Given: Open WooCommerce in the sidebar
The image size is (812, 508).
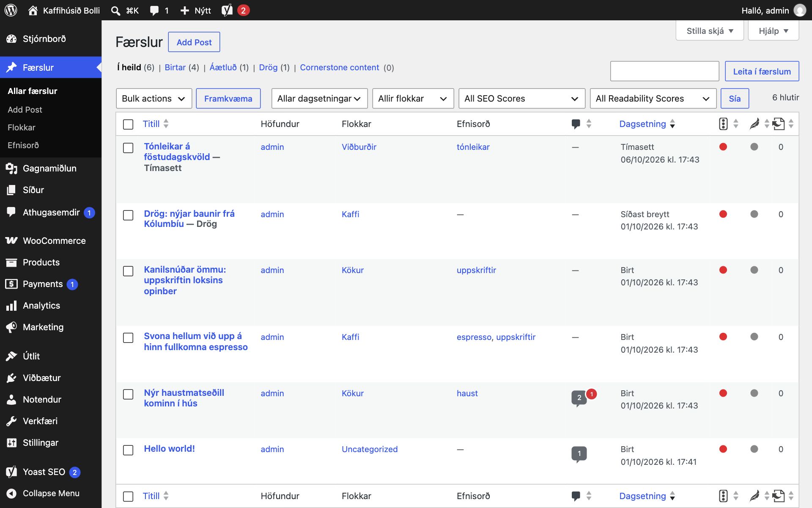Looking at the screenshot, I should click(51, 241).
